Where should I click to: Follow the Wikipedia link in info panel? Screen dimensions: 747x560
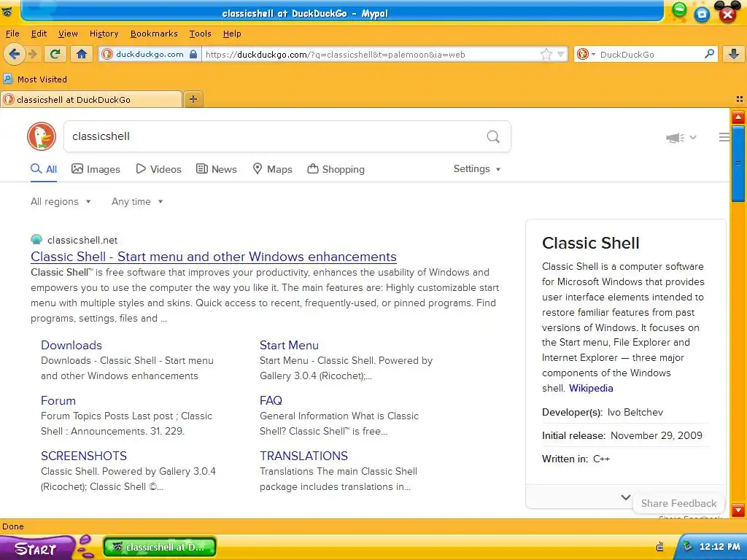tap(591, 388)
